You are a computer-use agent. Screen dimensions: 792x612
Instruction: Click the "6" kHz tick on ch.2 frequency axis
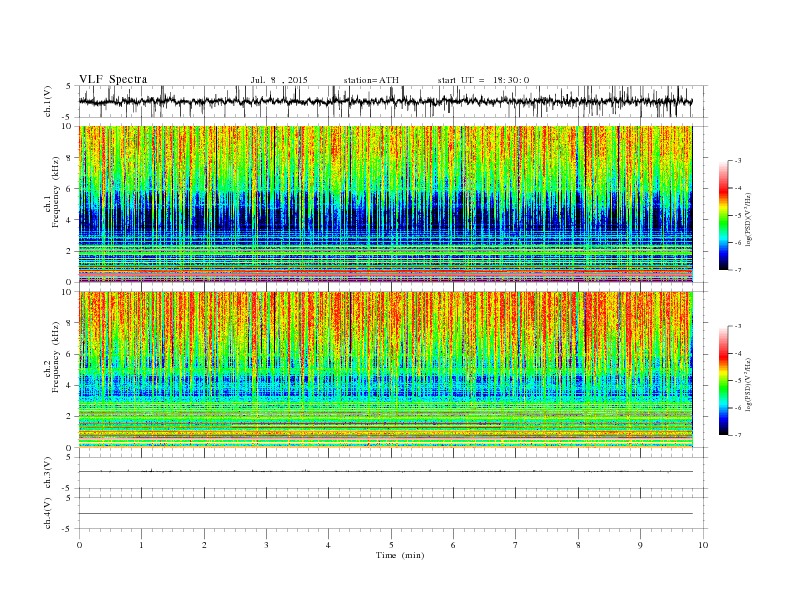(x=70, y=354)
